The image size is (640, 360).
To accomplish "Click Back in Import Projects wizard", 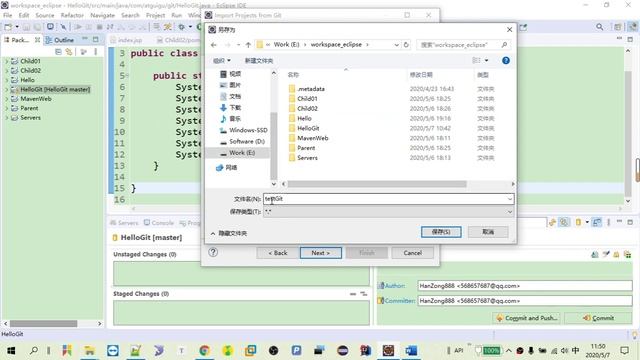I will click(x=278, y=253).
